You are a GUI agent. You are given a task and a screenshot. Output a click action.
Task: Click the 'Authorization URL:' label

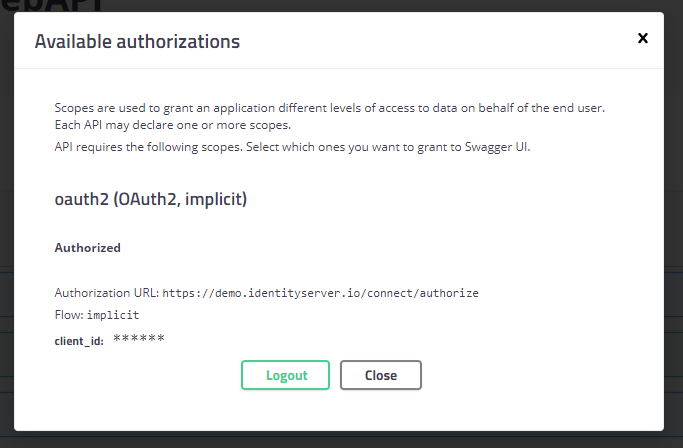106,293
